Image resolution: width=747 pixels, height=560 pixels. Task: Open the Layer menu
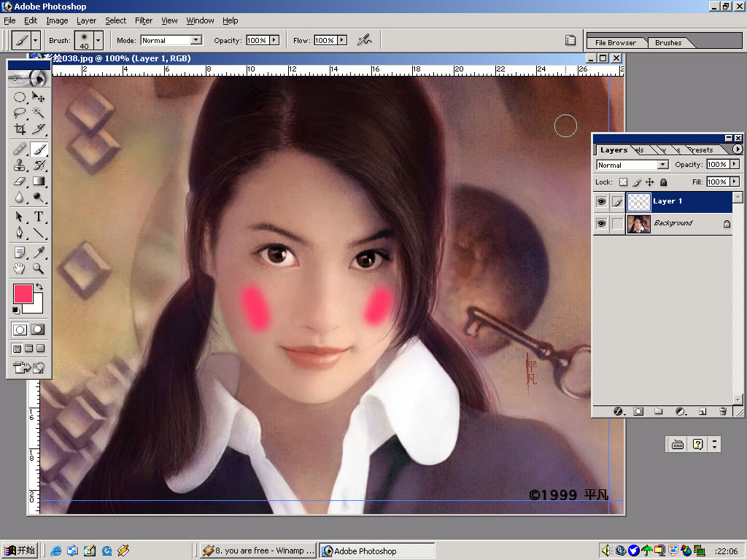point(86,20)
